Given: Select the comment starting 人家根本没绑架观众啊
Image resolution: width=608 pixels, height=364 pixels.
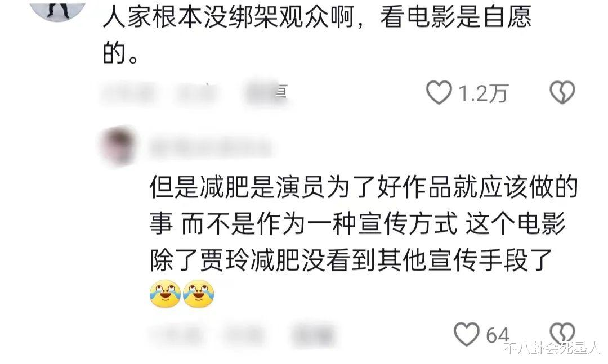Looking at the screenshot, I should pyautogui.click(x=317, y=35).
